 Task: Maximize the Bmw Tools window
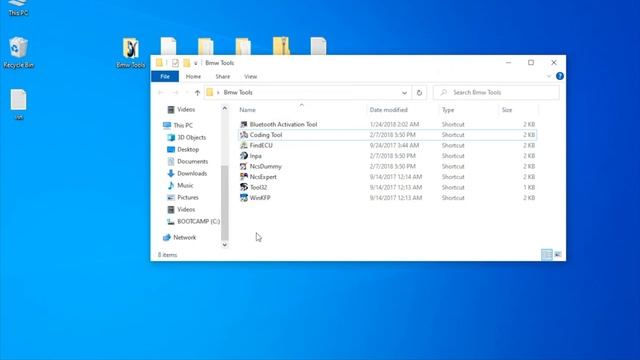pyautogui.click(x=531, y=62)
